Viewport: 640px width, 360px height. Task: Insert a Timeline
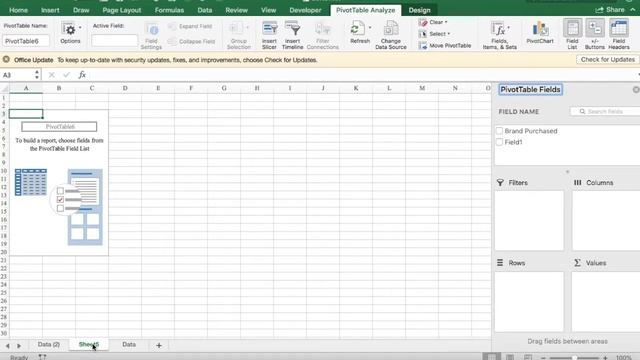click(x=293, y=35)
